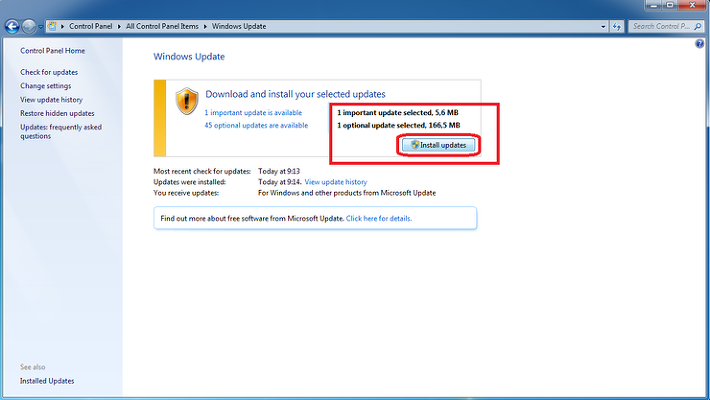
Task: Close the Windows Update window
Action: [x=692, y=5]
